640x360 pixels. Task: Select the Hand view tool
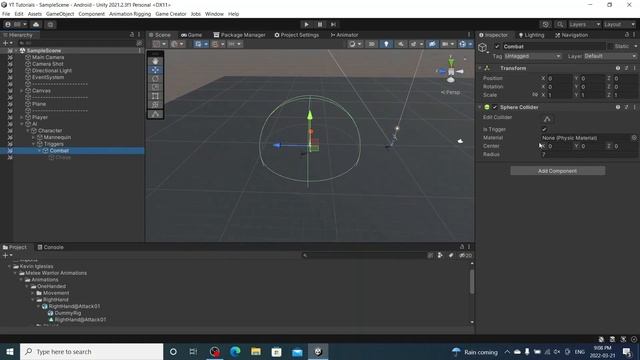tap(155, 61)
